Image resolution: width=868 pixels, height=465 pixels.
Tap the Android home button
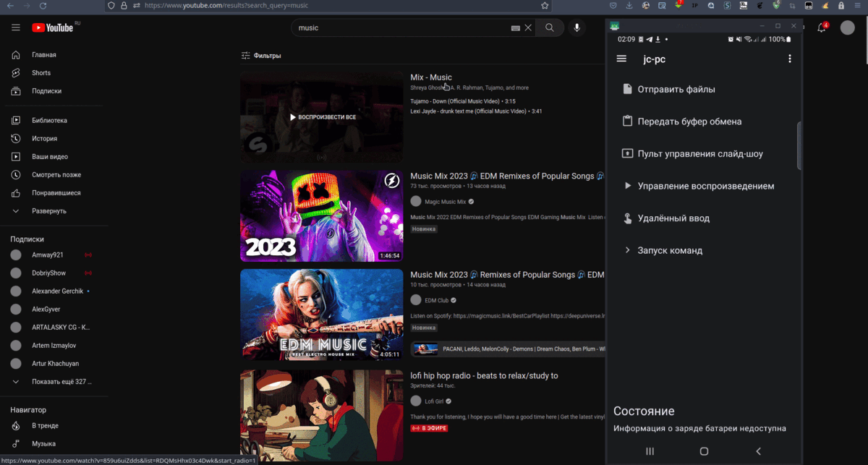(704, 451)
